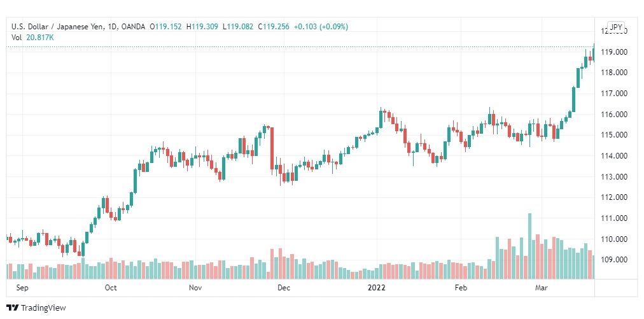This screenshot has width=644, height=319.
Task: Click the Oct label on time axis
Action: (111, 288)
